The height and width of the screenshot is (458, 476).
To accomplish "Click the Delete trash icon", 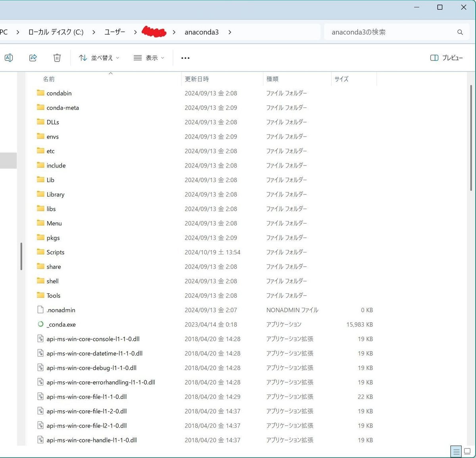I will pos(57,58).
